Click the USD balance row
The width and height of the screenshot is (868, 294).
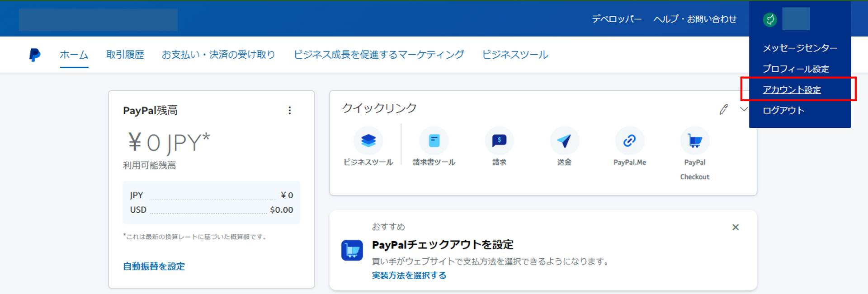[212, 210]
